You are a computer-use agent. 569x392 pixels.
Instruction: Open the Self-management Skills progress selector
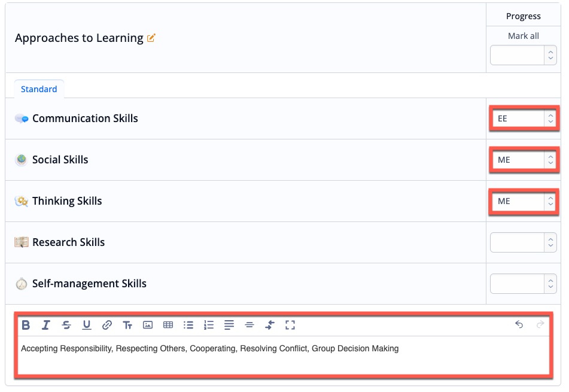[x=523, y=283]
